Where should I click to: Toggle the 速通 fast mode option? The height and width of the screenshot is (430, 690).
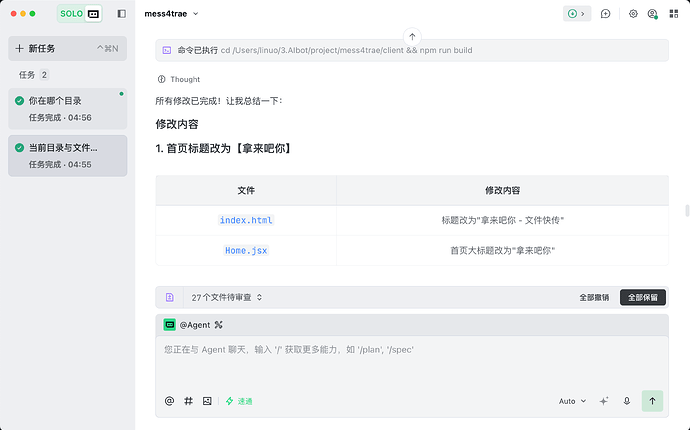coord(239,401)
